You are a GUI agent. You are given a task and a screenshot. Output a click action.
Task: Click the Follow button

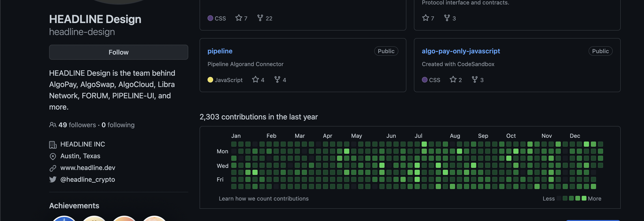tap(118, 52)
